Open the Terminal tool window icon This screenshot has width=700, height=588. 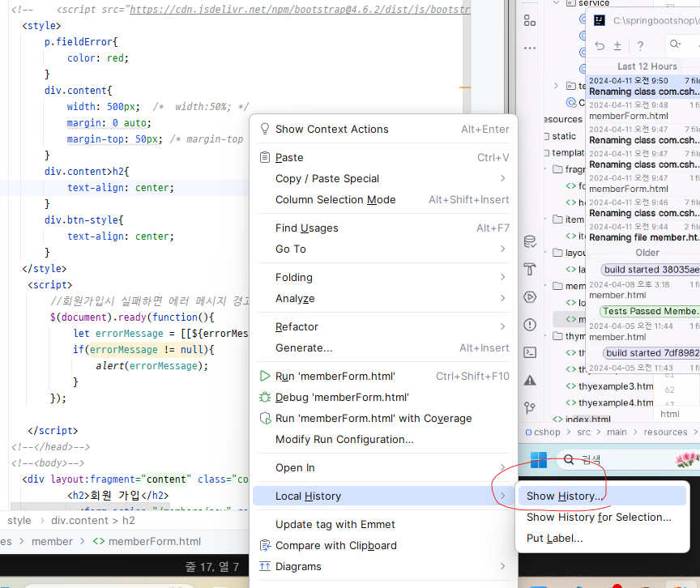coord(530,352)
